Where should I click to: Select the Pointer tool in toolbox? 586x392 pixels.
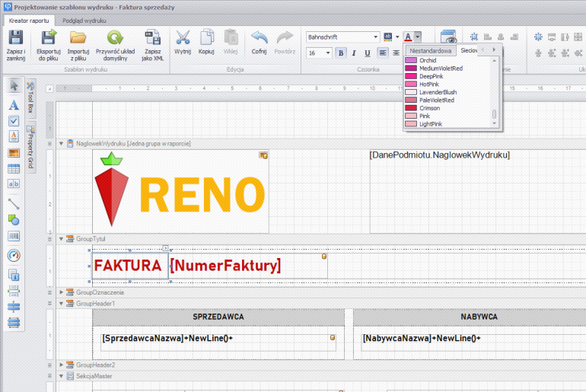14,86
